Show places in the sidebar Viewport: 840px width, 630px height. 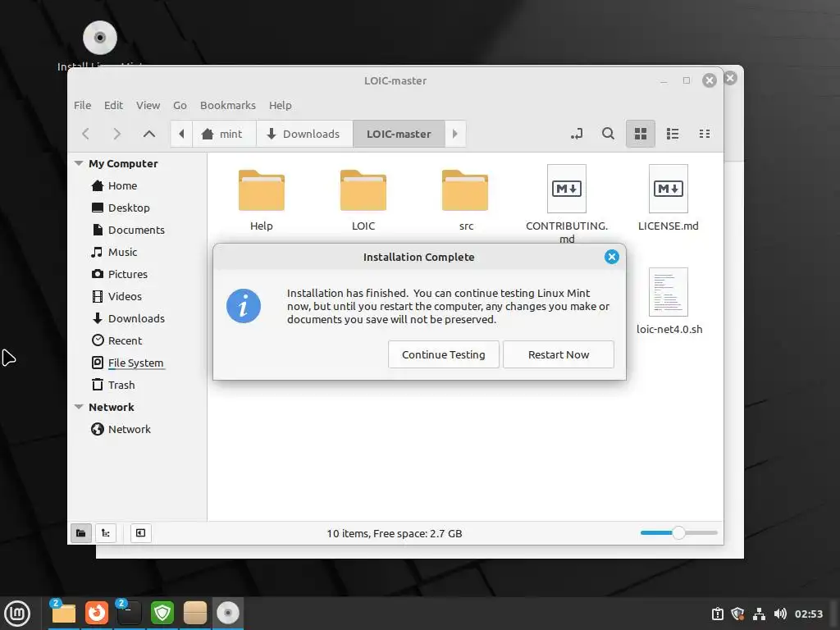point(81,533)
